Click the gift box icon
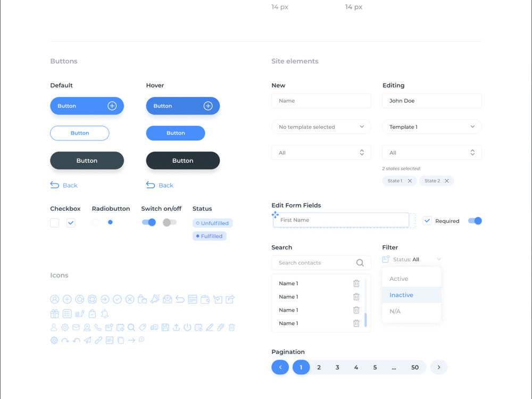Screen dimensions: 532x399 pos(55,313)
